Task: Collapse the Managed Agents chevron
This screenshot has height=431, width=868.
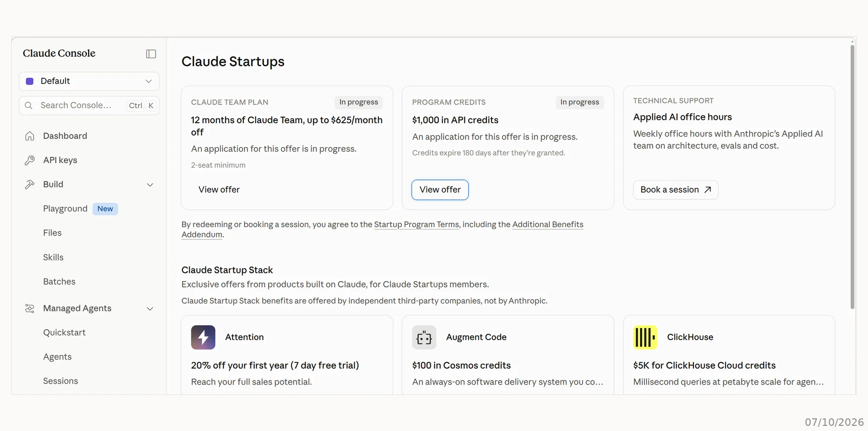Action: tap(150, 308)
